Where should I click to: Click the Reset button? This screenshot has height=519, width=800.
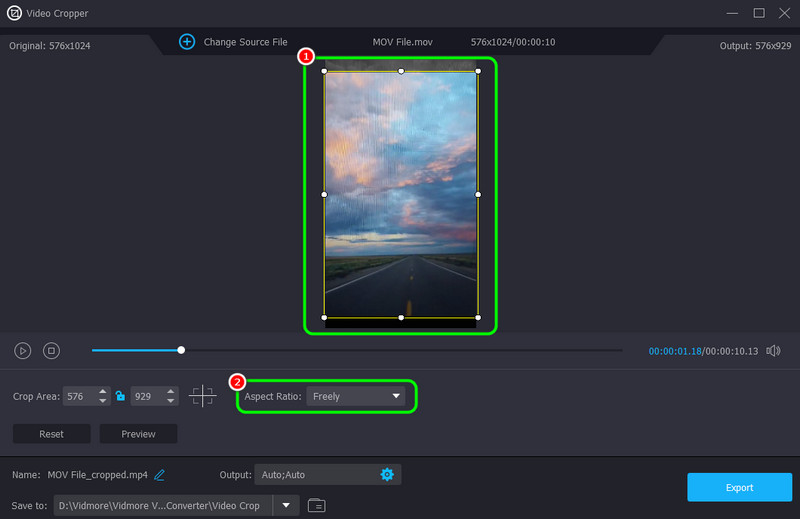coord(51,434)
